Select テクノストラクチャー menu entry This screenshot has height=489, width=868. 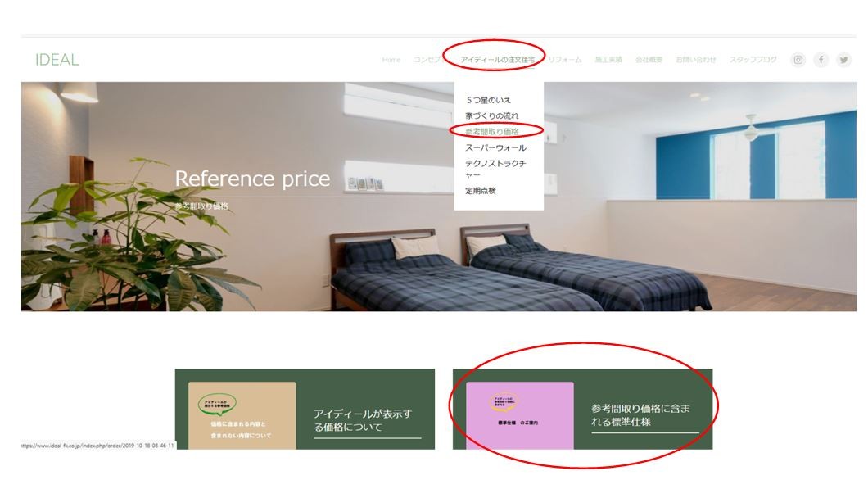click(x=495, y=169)
